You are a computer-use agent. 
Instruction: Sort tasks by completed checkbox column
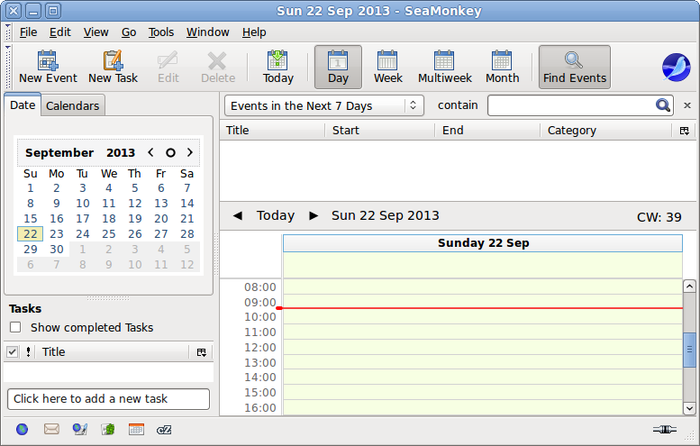pyautogui.click(x=12, y=352)
